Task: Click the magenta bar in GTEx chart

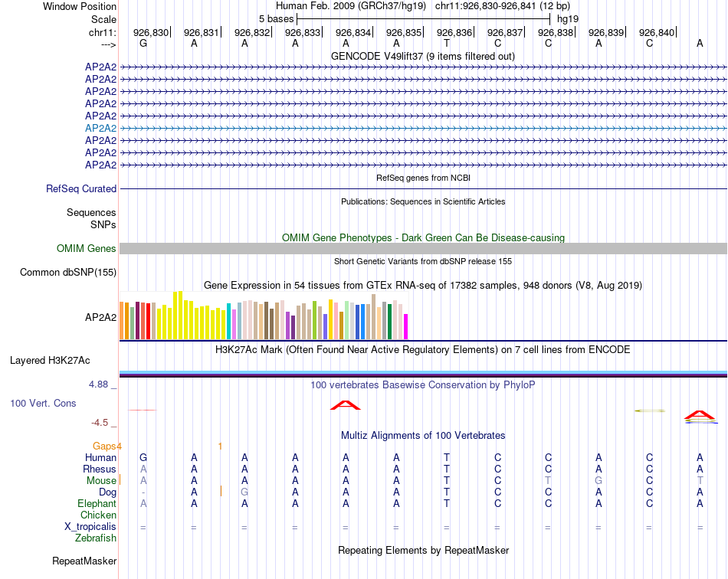Action: [x=406, y=327]
